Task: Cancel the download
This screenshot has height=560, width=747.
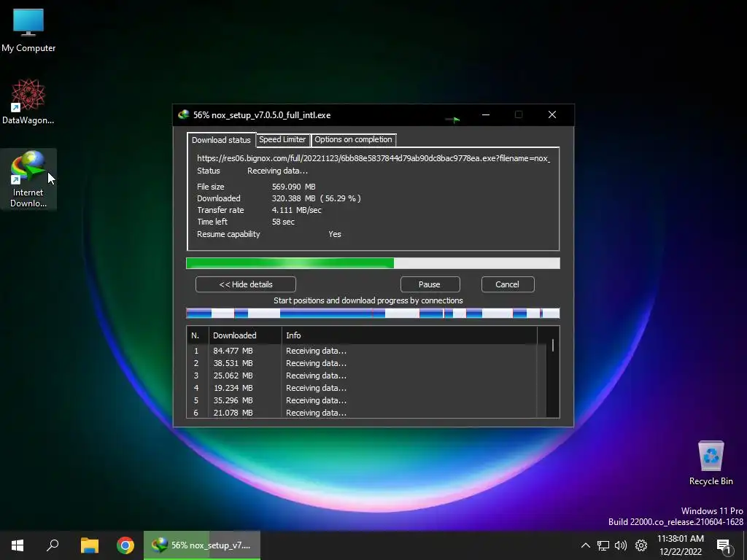Action: (x=508, y=284)
